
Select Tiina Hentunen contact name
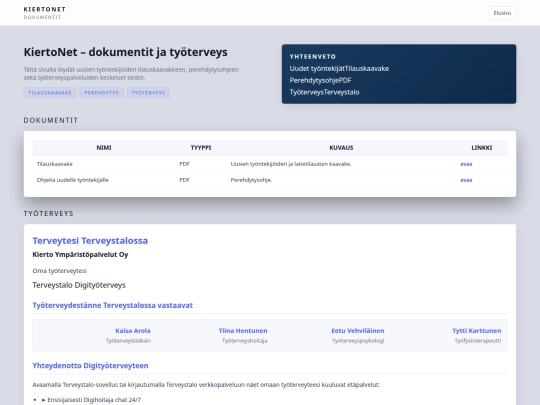(243, 331)
